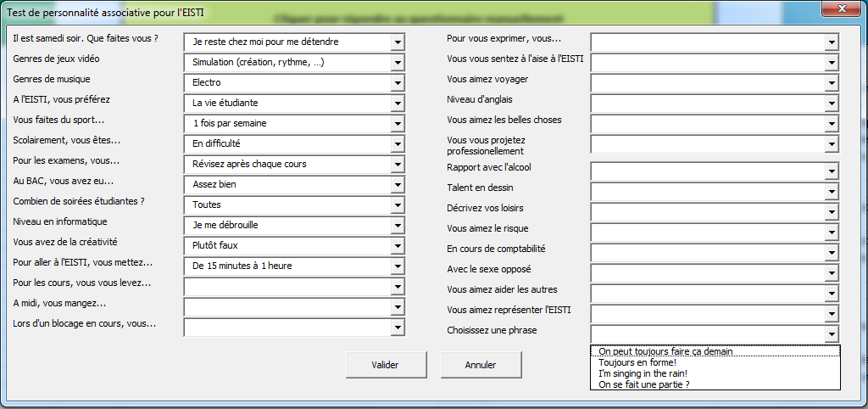Image resolution: width=868 pixels, height=409 pixels.
Task: Click the Valider button
Action: pos(385,365)
